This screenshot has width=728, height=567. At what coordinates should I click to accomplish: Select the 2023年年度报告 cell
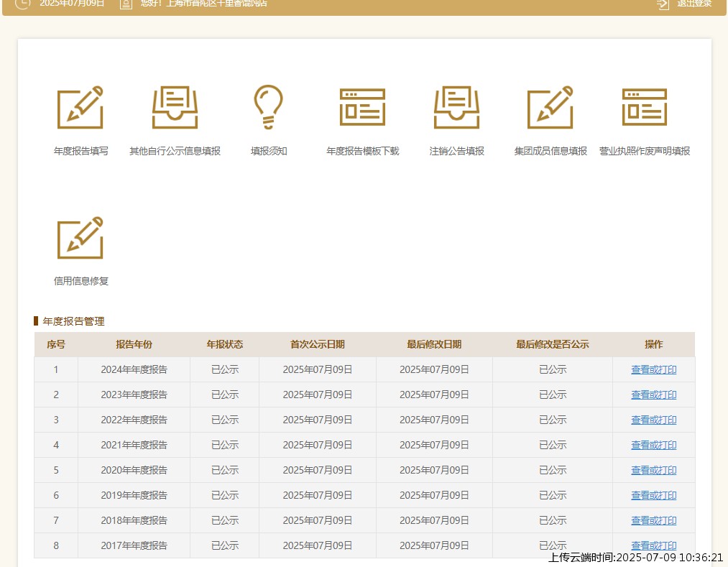point(134,395)
